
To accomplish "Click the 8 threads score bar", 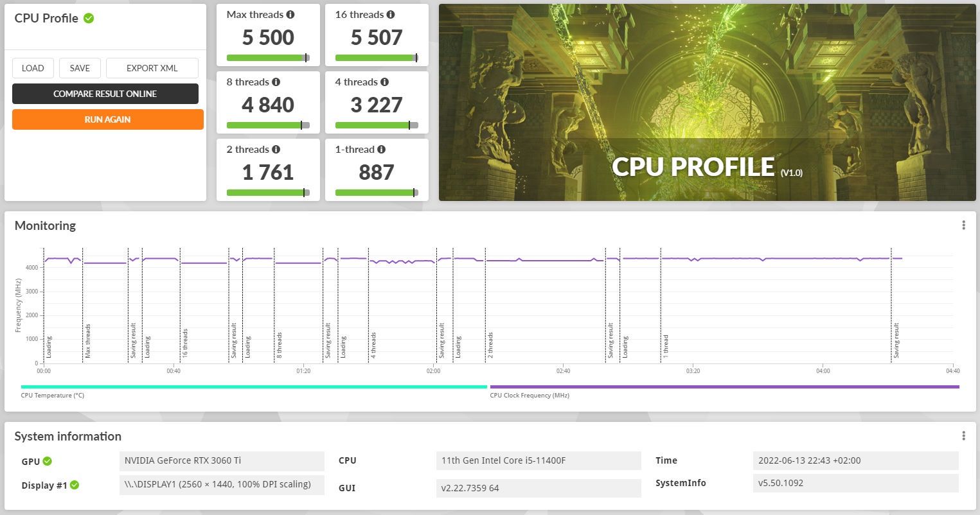I will 268,125.
